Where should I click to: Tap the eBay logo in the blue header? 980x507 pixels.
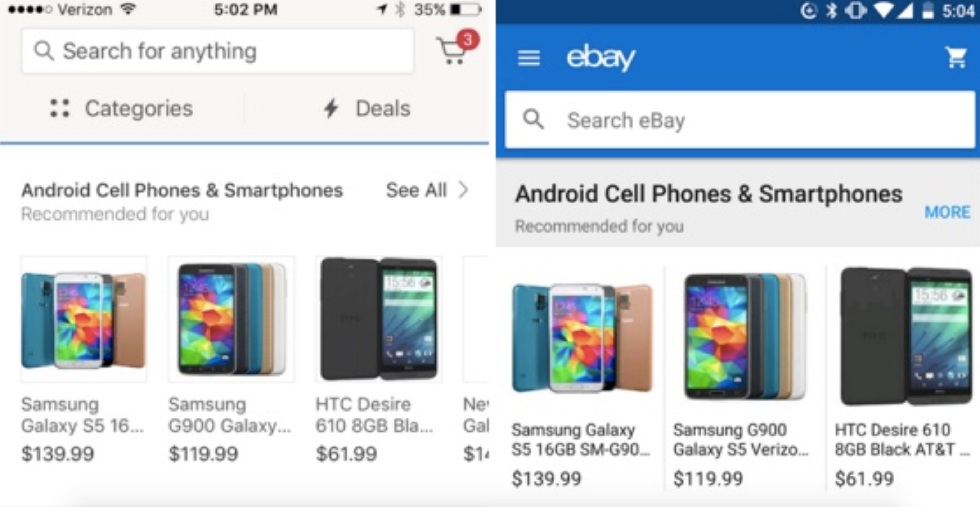599,57
